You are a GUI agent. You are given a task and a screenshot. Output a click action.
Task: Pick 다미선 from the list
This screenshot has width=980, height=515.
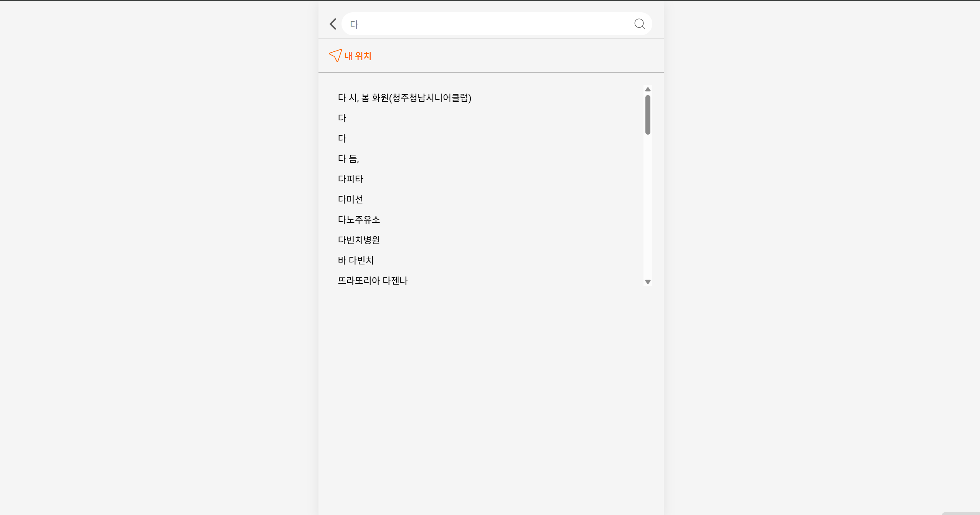[x=350, y=199]
